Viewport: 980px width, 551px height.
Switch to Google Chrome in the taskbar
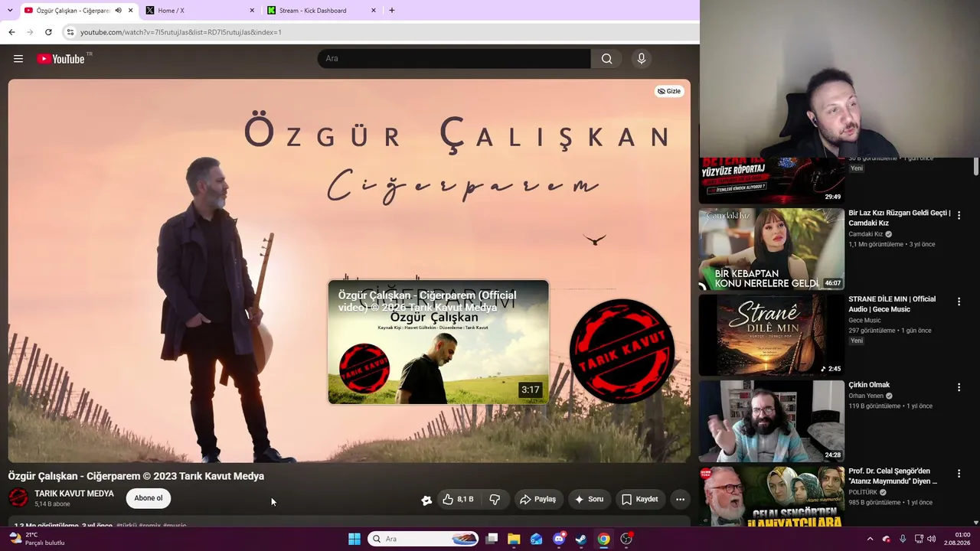[603, 539]
